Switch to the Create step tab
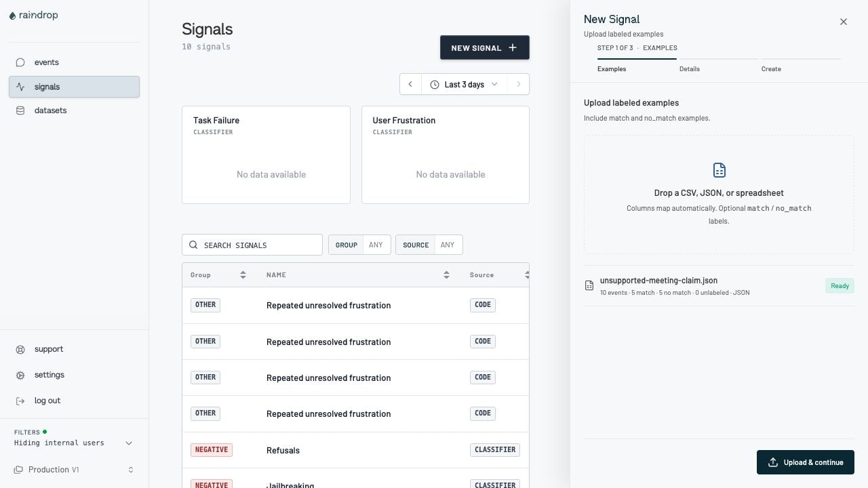Image resolution: width=868 pixels, height=488 pixels. pyautogui.click(x=801, y=64)
